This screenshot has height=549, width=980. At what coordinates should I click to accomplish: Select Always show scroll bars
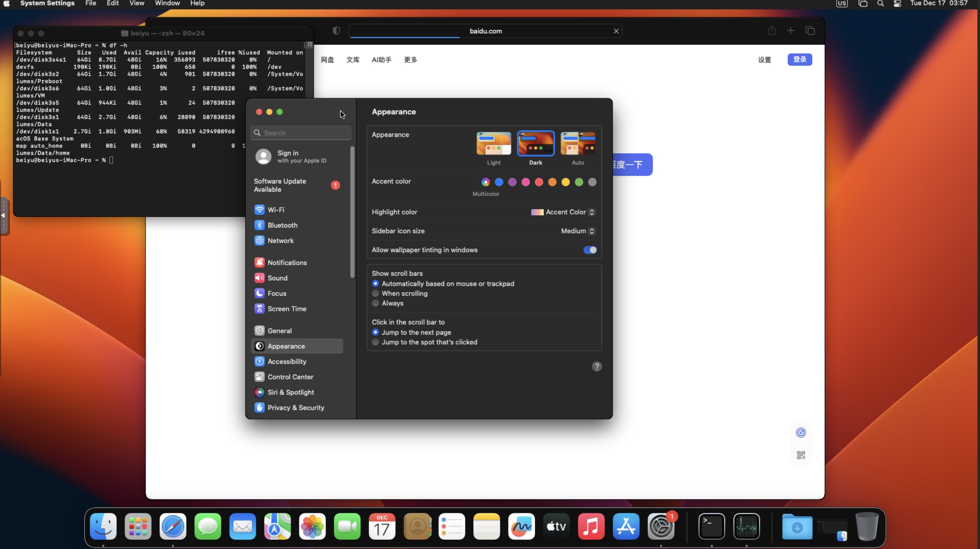(375, 303)
